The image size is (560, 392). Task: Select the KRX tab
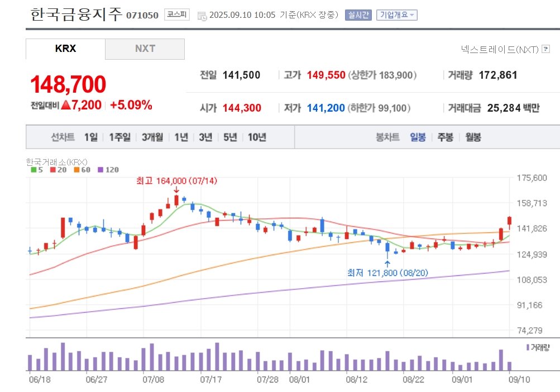tap(65, 49)
